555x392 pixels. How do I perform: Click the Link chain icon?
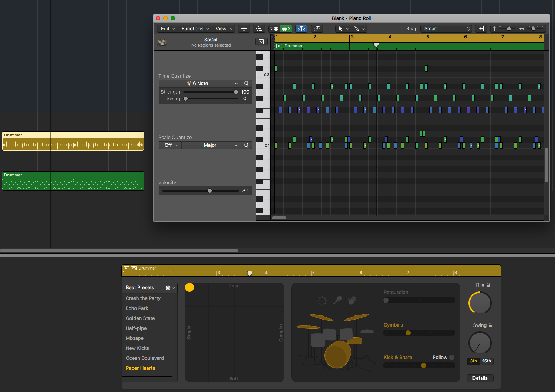pos(317,29)
